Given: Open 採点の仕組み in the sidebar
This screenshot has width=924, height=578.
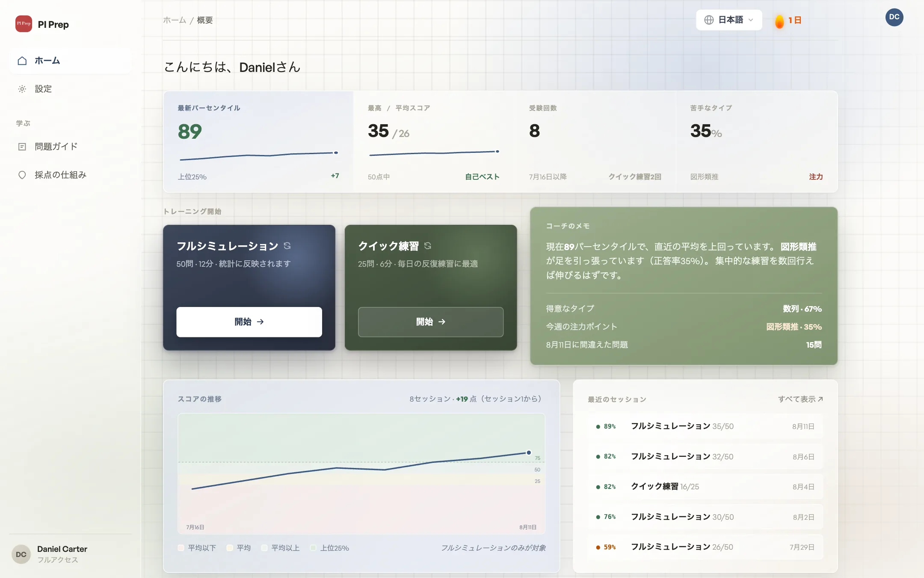Looking at the screenshot, I should pos(70,175).
